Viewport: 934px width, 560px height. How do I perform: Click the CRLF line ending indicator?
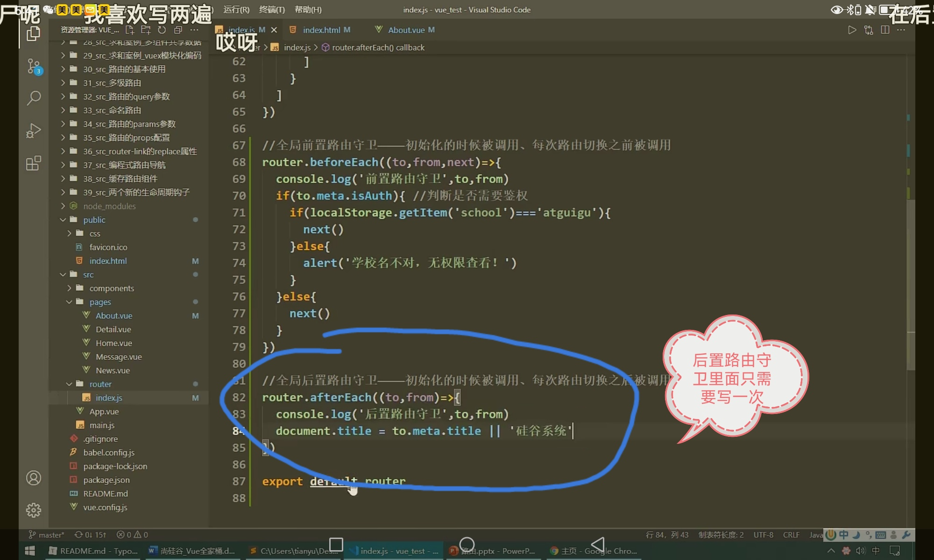pyautogui.click(x=791, y=535)
